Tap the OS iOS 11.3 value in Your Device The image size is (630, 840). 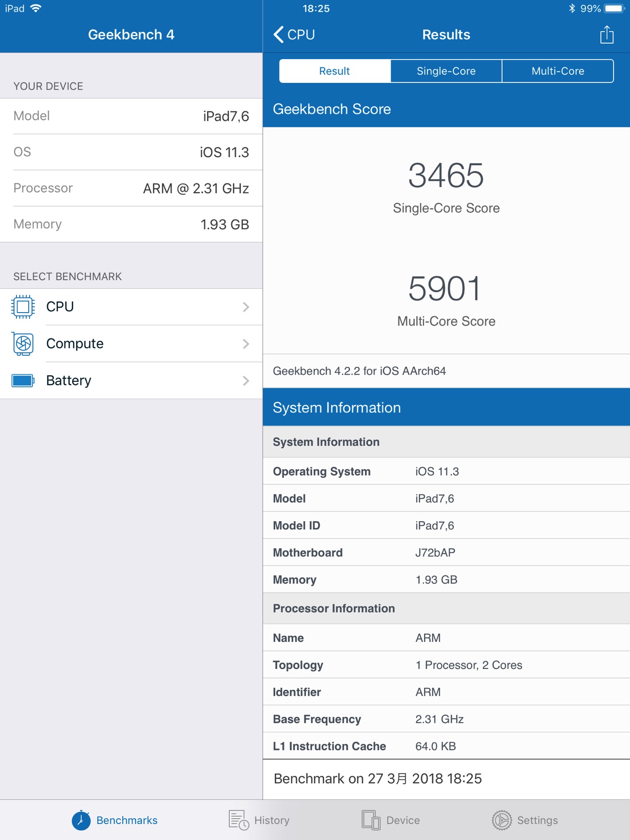click(224, 152)
